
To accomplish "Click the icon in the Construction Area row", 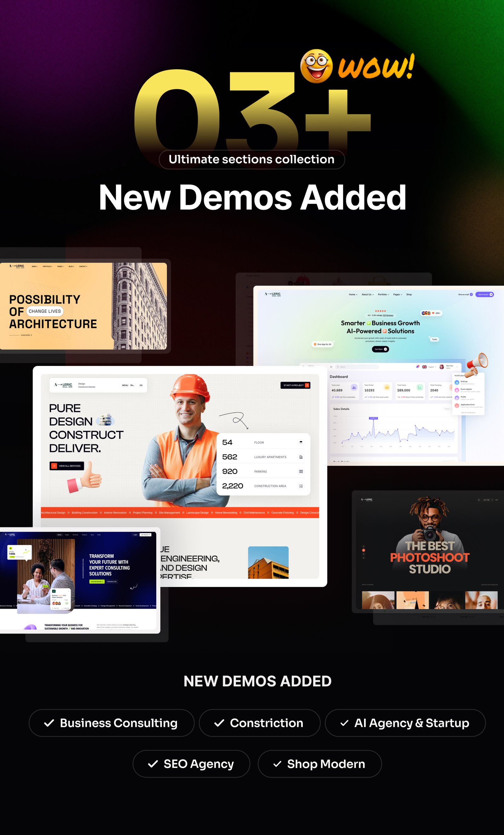I will coord(301,486).
